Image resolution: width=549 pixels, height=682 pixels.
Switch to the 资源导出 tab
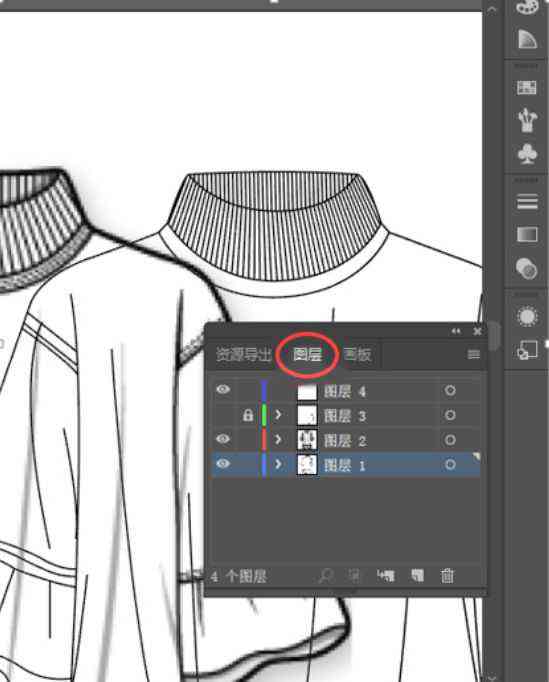point(244,354)
